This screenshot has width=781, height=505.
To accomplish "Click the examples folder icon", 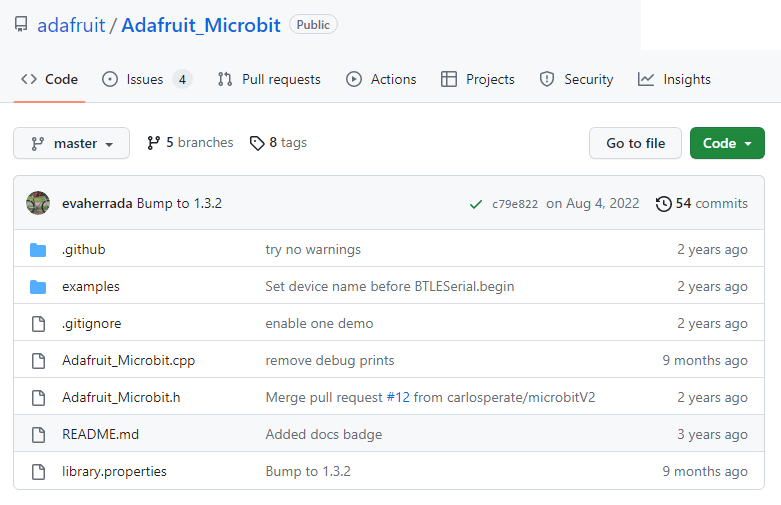I will pyautogui.click(x=38, y=286).
